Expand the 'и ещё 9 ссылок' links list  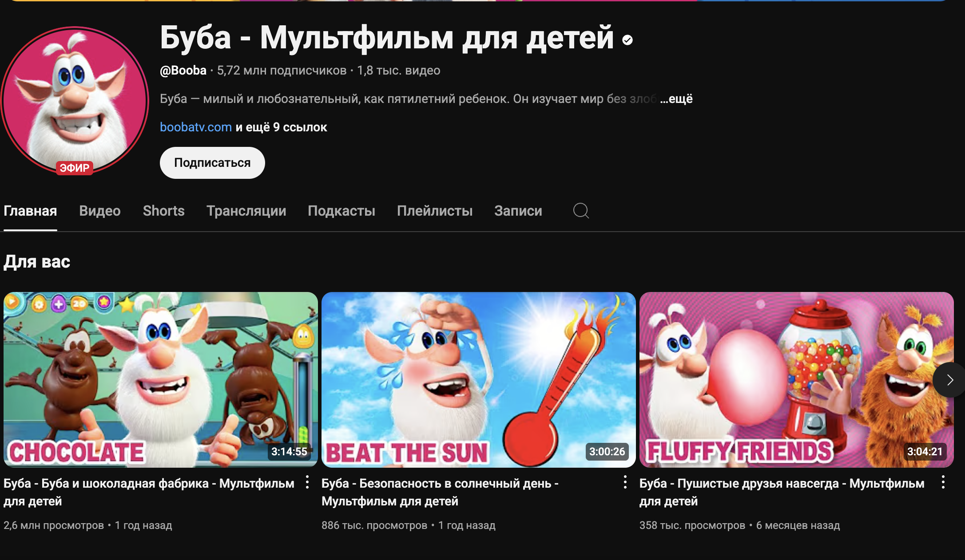point(281,127)
